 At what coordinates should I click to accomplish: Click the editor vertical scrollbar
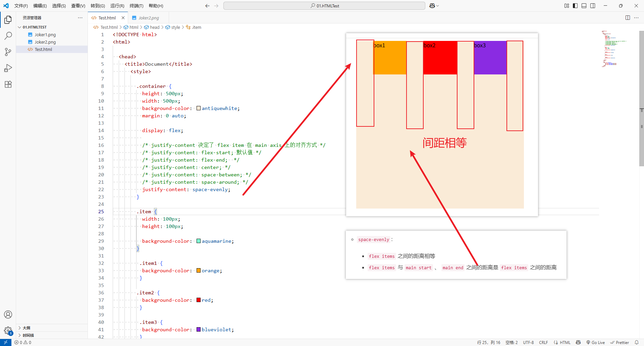pos(641,99)
